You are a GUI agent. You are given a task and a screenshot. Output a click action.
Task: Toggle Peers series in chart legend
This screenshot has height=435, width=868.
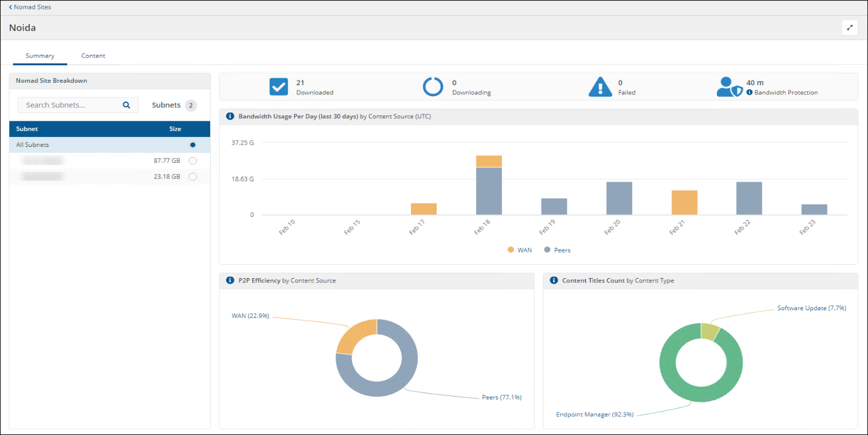pyautogui.click(x=557, y=250)
